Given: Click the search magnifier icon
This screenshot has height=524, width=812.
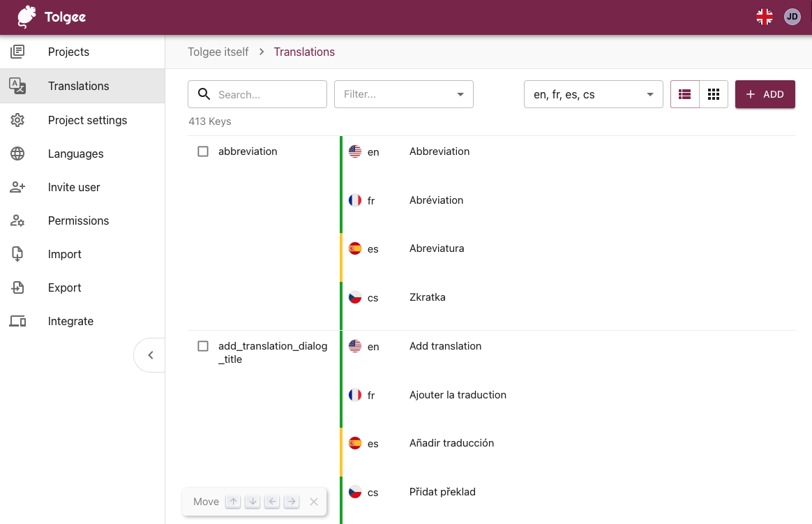Looking at the screenshot, I should tap(204, 93).
